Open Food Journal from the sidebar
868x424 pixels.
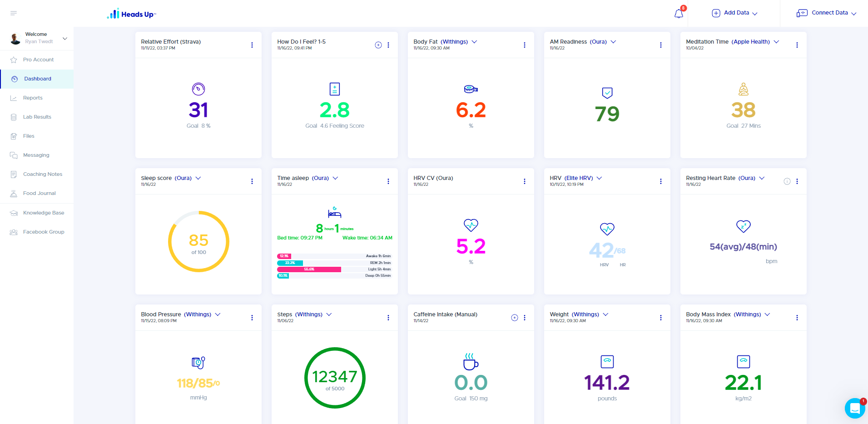pos(37,193)
